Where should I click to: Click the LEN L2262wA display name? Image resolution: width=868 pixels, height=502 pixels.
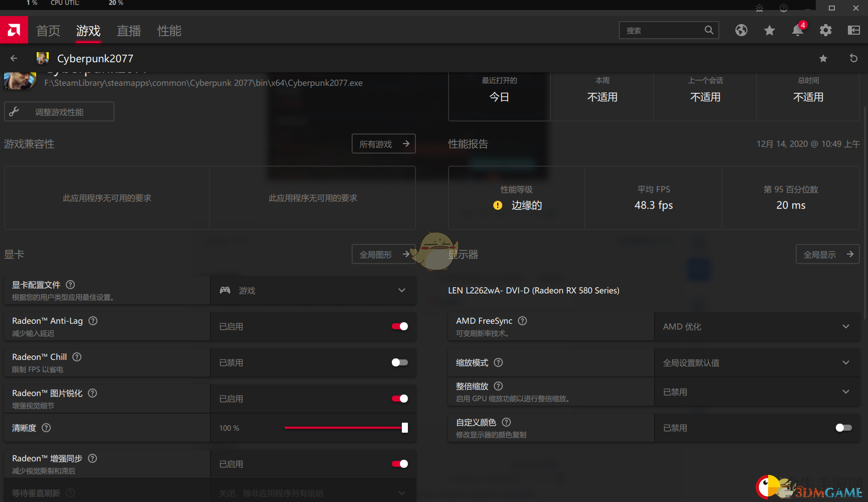click(x=533, y=290)
